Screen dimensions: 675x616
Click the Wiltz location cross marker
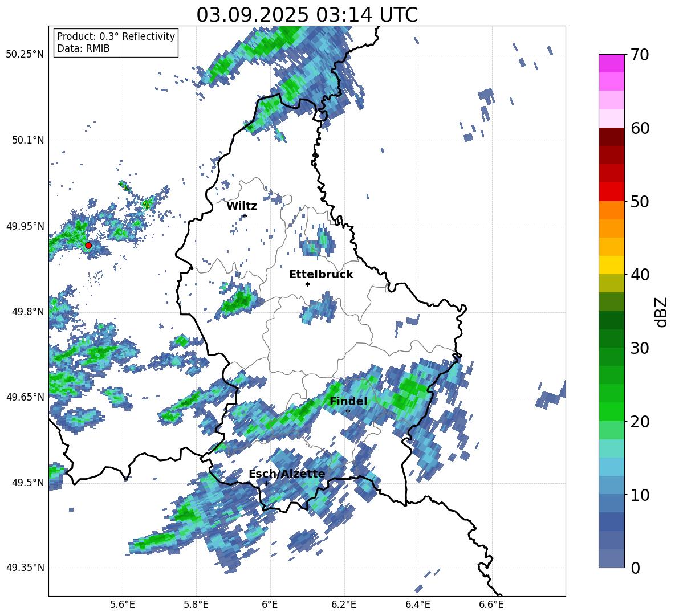pos(245,215)
